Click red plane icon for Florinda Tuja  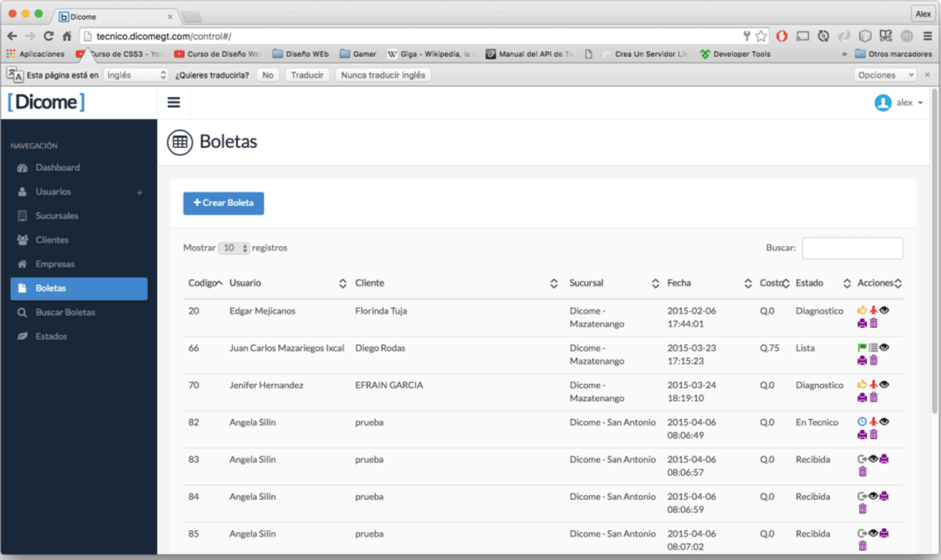[873, 310]
